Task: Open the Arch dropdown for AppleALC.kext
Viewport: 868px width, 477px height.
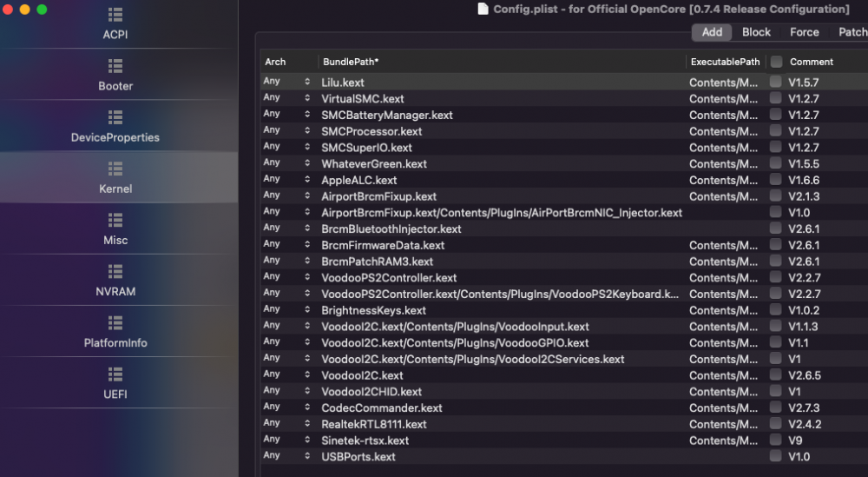Action: click(307, 179)
